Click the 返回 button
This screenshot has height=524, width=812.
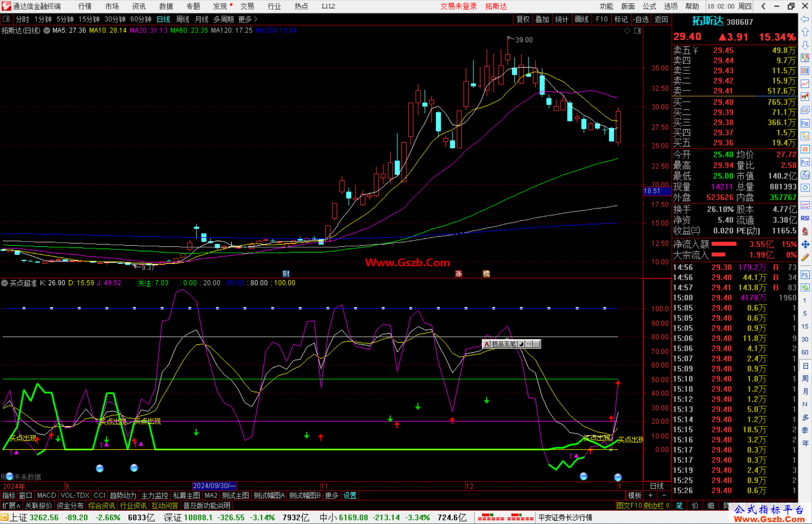661,19
